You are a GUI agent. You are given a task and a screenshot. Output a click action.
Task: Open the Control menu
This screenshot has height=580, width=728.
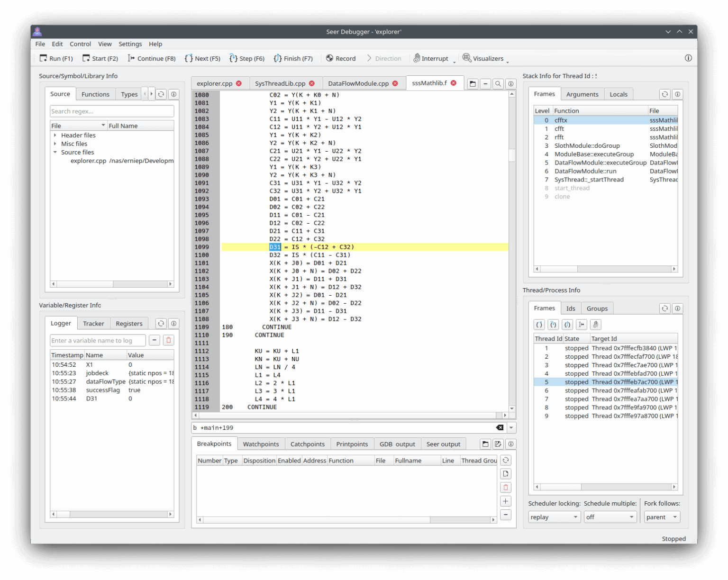tap(80, 44)
